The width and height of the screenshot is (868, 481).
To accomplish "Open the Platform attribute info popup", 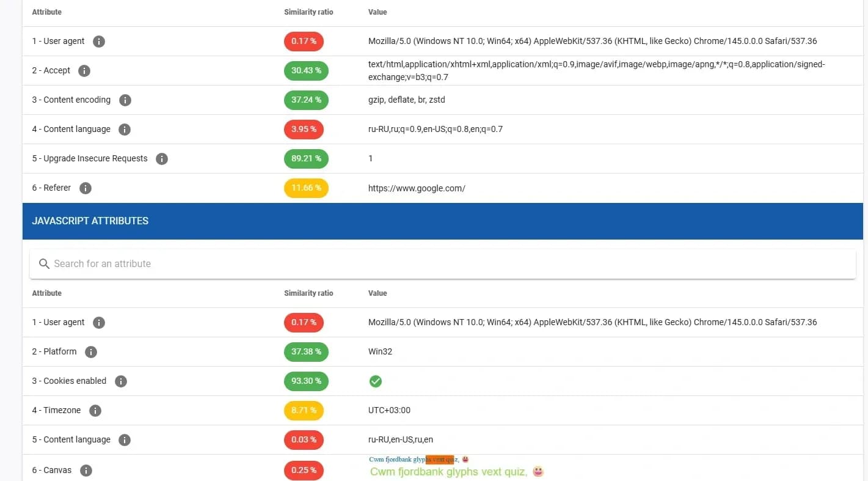I will (91, 351).
